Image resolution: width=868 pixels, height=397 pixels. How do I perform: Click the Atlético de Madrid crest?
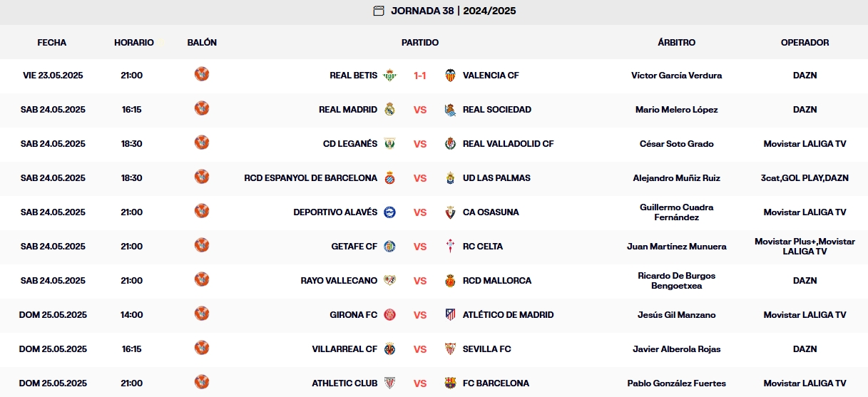[x=450, y=314]
